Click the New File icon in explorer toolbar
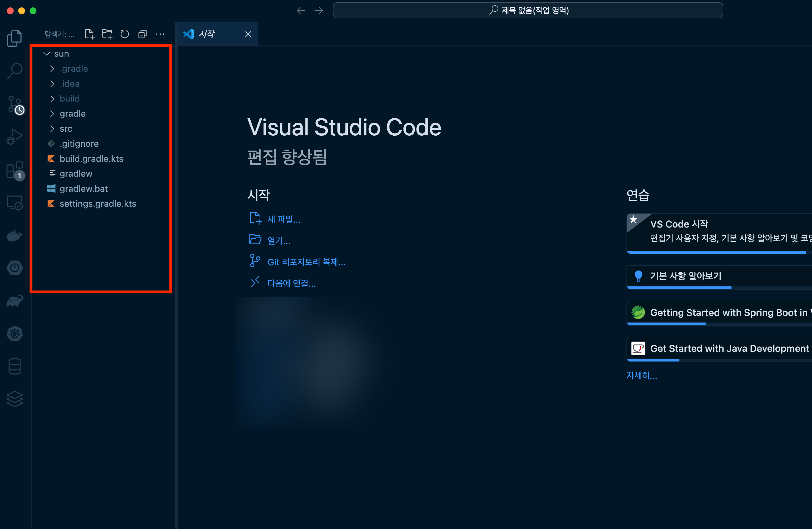Viewport: 812px width, 529px height. point(89,34)
